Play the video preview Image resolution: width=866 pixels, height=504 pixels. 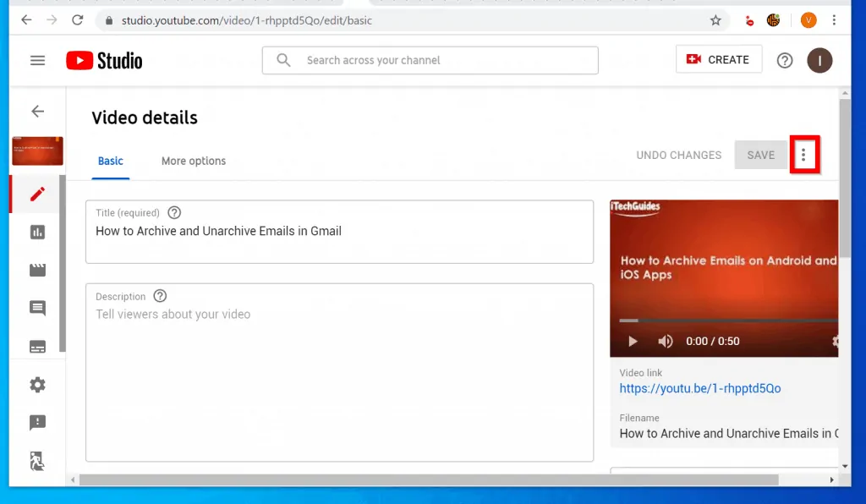[632, 341]
